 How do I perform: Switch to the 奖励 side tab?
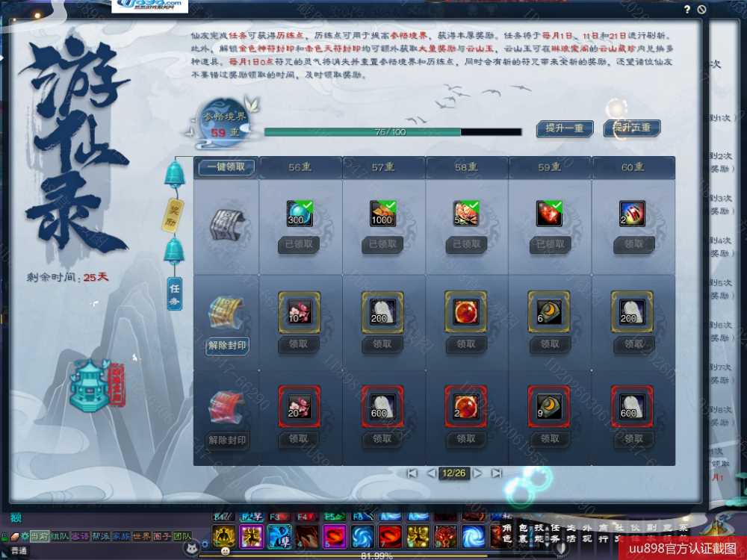pos(174,215)
